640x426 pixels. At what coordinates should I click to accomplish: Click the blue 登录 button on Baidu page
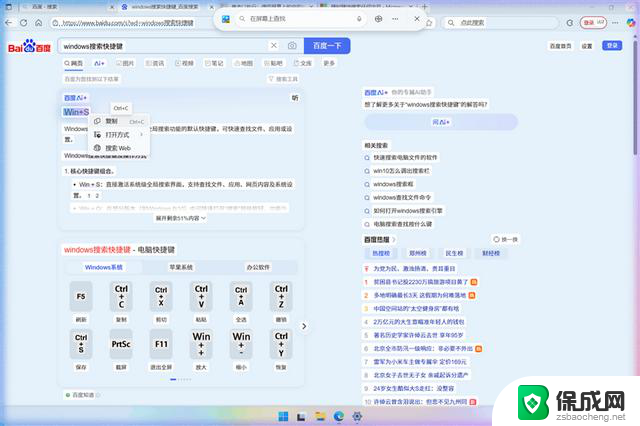click(612, 46)
